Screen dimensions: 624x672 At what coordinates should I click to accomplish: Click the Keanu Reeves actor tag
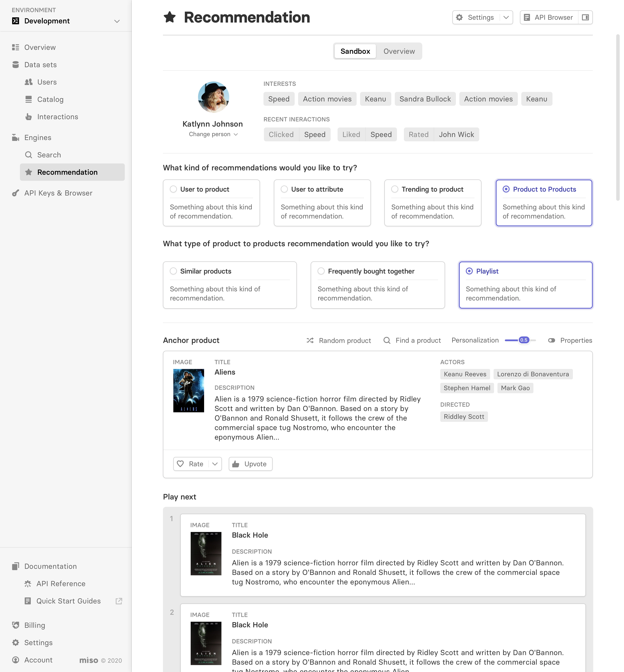coord(465,374)
